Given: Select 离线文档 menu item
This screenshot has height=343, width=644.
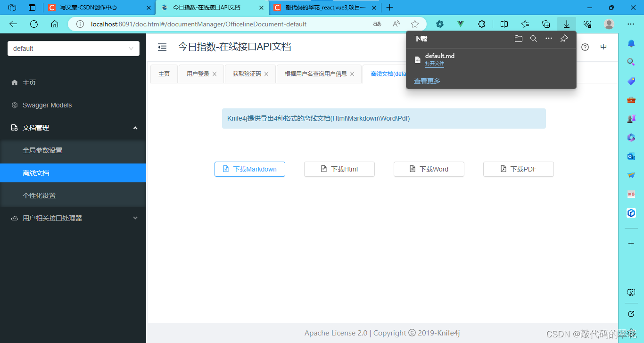Looking at the screenshot, I should 73,173.
